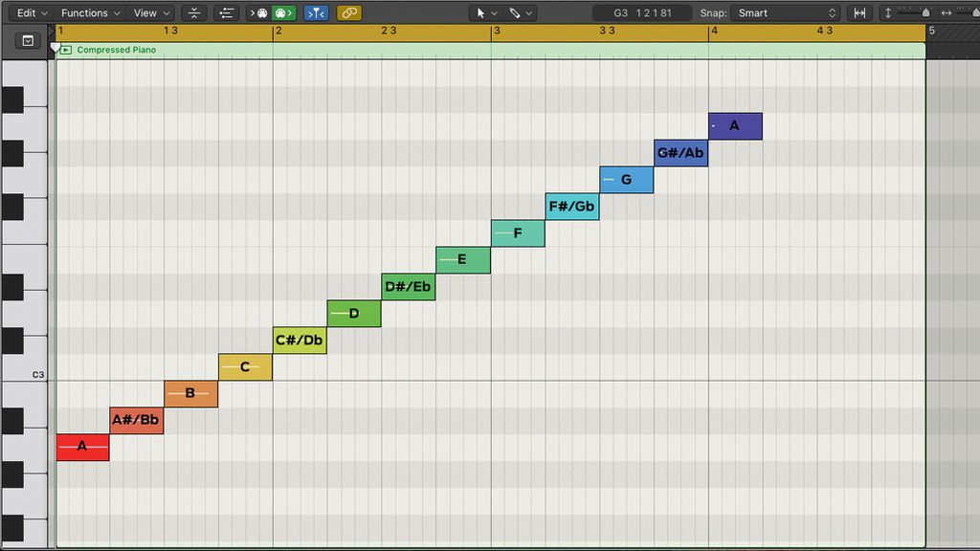Screen dimensions: 980x551
Task: Select the G#/Ab note in the piano roll
Action: pos(680,152)
